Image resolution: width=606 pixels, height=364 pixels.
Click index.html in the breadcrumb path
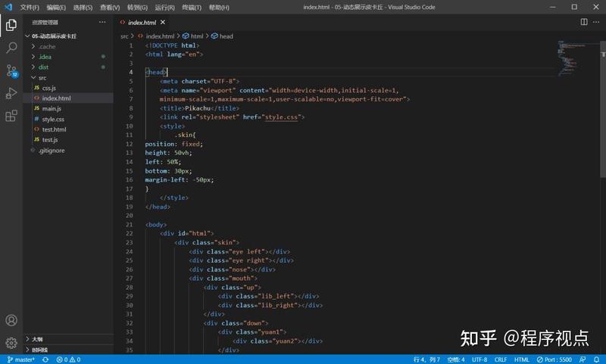(x=160, y=36)
